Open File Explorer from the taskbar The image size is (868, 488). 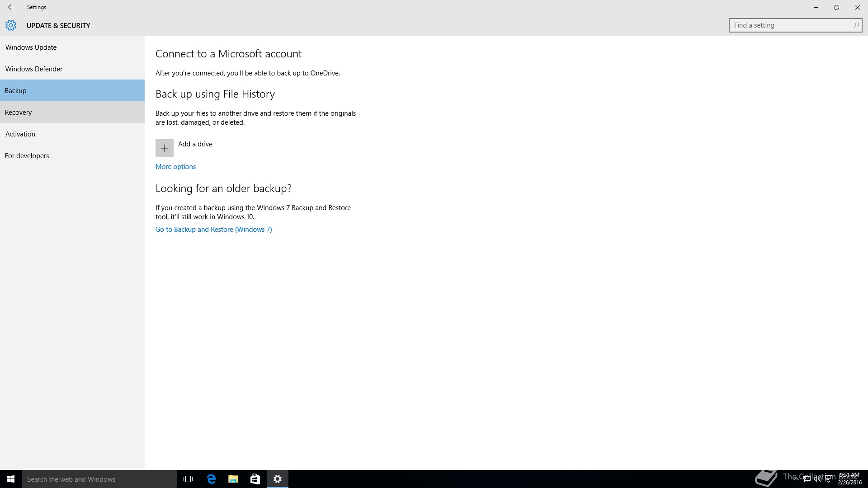233,479
